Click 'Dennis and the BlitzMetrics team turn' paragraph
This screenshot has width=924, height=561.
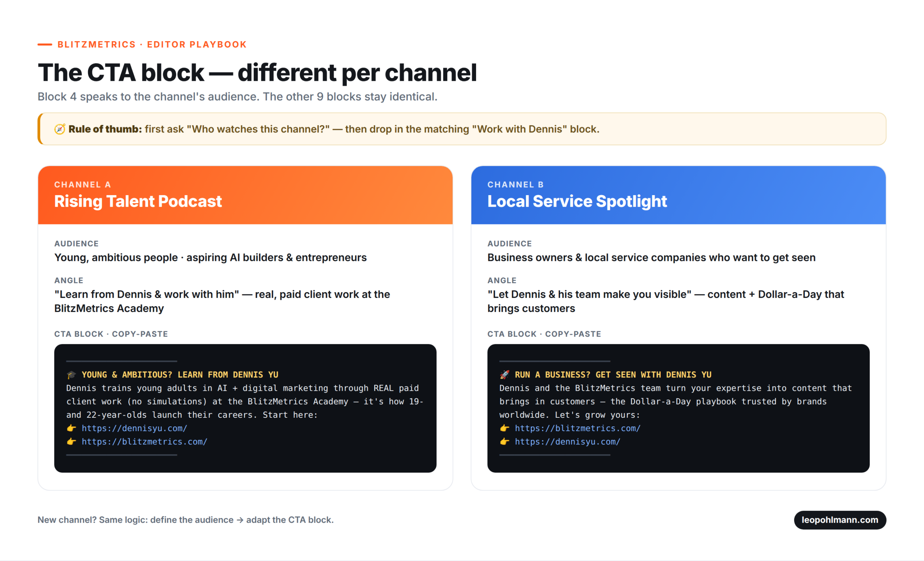coord(675,402)
